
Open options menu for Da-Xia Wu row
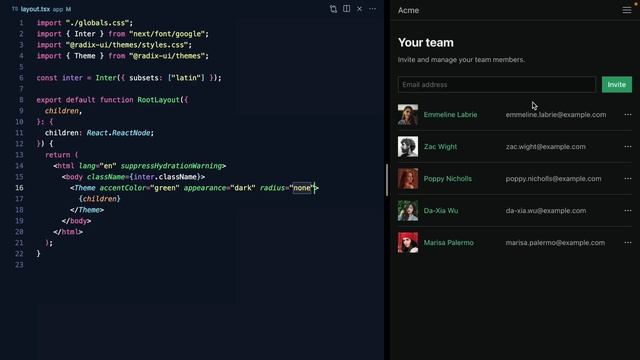628,211
